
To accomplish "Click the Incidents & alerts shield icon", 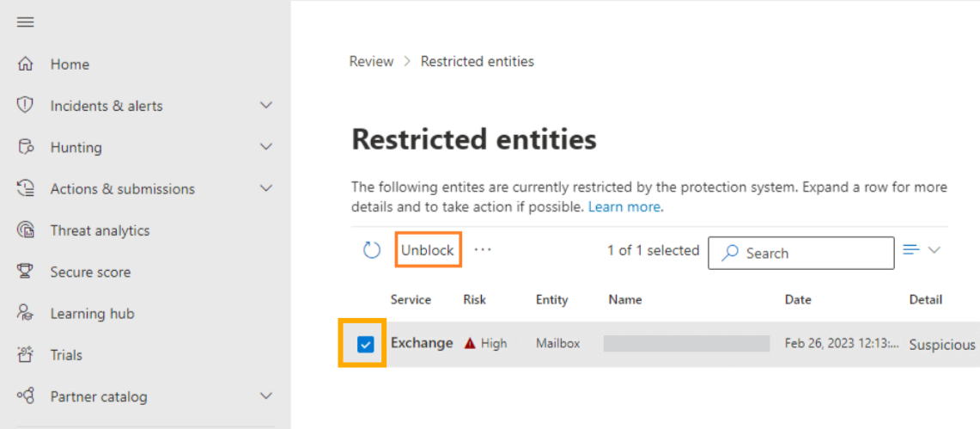I will (25, 106).
